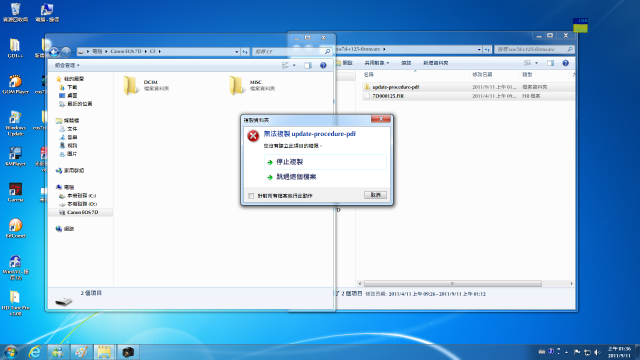Sort by the Type column header
This screenshot has height=360, width=640.
(x=544, y=75)
